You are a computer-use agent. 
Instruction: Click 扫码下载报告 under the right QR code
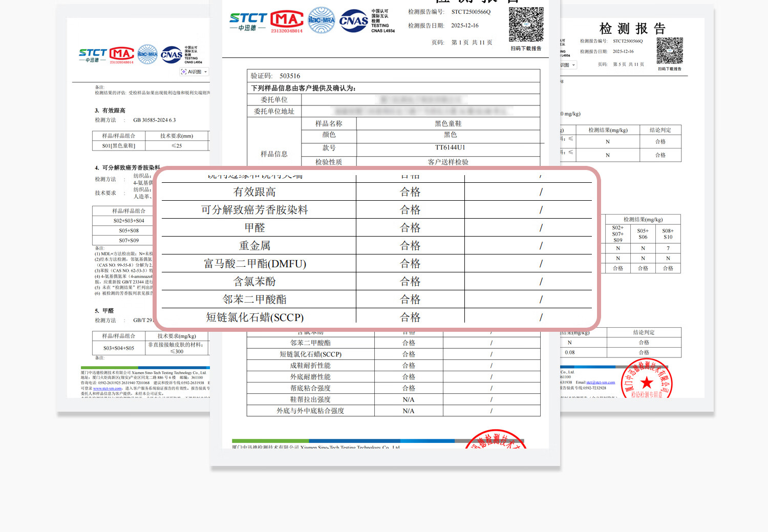point(670,69)
